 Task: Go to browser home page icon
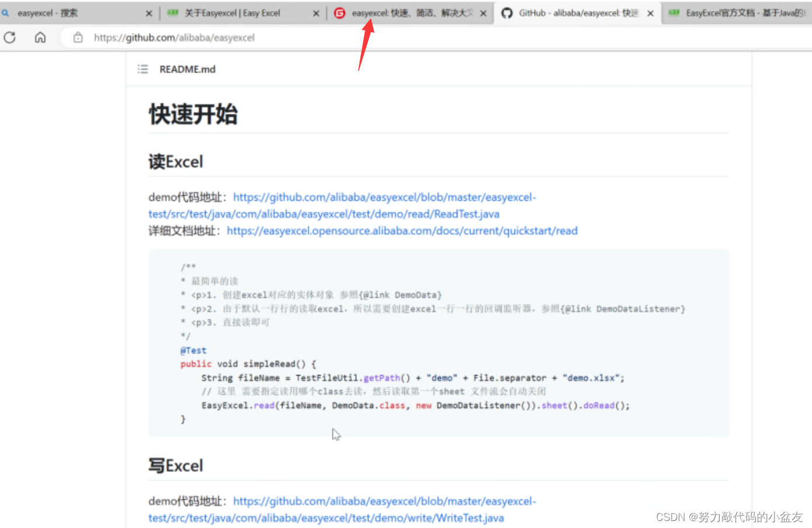point(40,37)
